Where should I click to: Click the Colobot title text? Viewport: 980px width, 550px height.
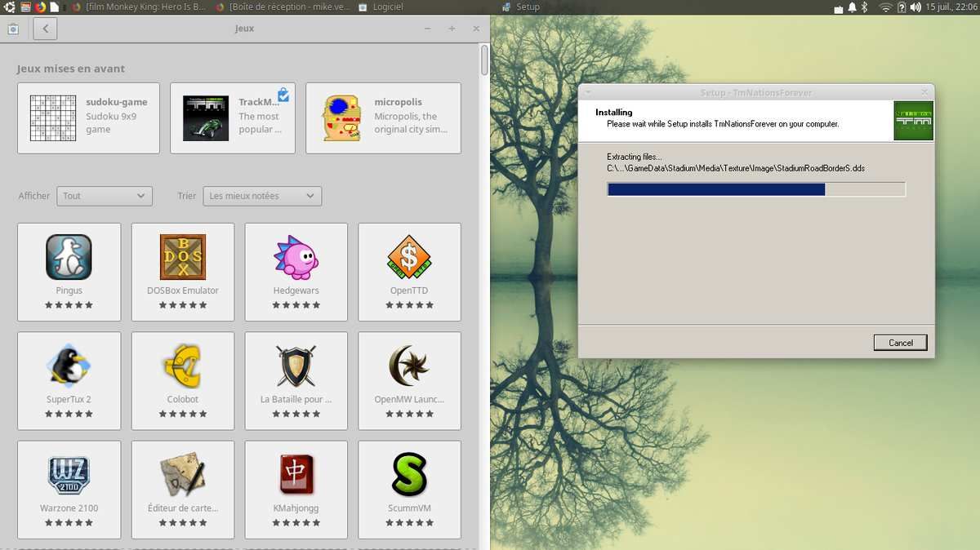point(183,400)
